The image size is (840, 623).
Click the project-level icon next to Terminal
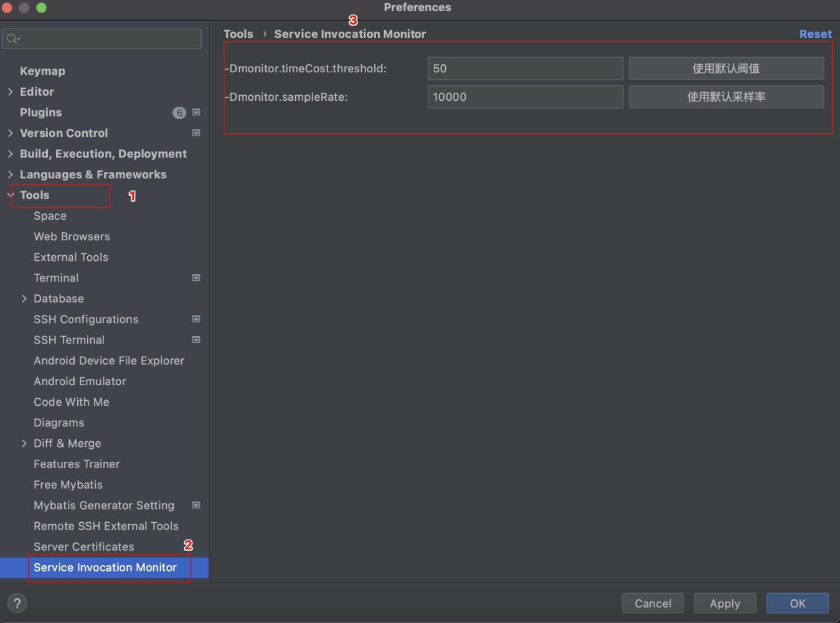[196, 278]
